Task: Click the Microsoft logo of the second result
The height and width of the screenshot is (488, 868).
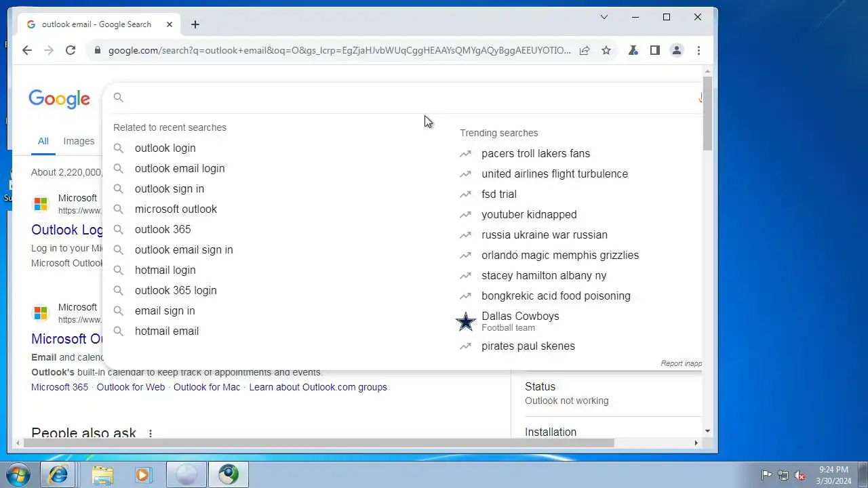Action: (x=41, y=312)
